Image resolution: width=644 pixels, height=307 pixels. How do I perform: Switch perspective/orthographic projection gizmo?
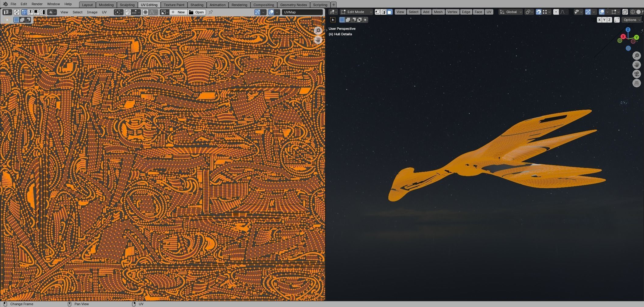click(637, 83)
